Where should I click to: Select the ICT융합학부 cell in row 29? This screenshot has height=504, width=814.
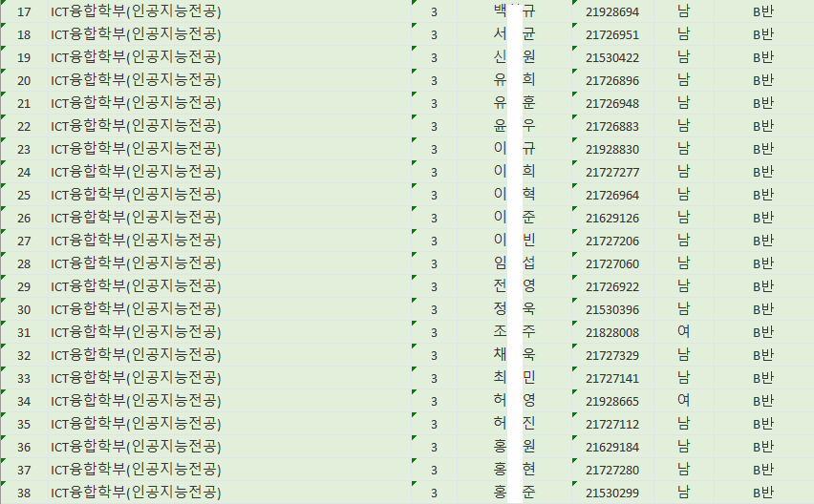(x=136, y=286)
